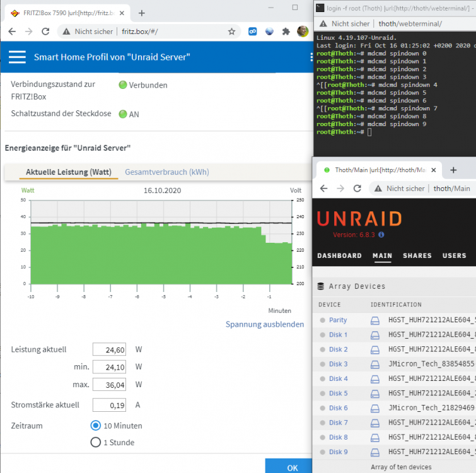Open the Parity device link

point(338,320)
